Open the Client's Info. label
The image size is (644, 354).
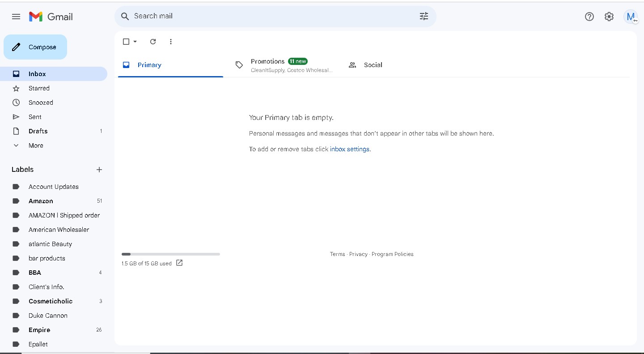click(x=54, y=287)
